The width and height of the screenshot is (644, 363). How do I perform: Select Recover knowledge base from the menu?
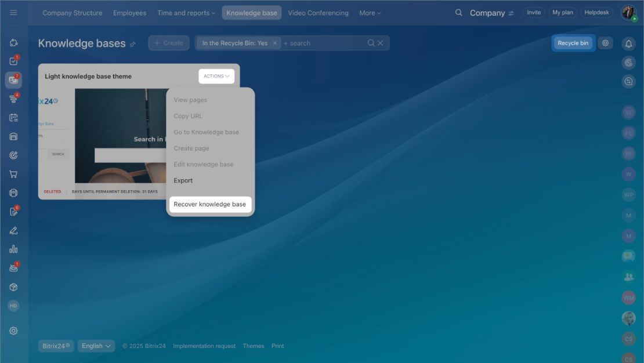tap(210, 204)
